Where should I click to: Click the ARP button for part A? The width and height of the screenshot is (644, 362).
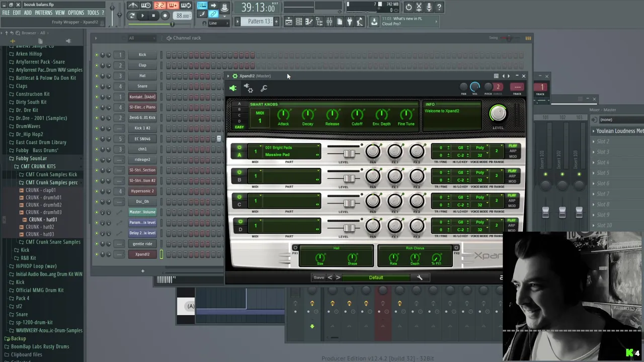click(512, 151)
